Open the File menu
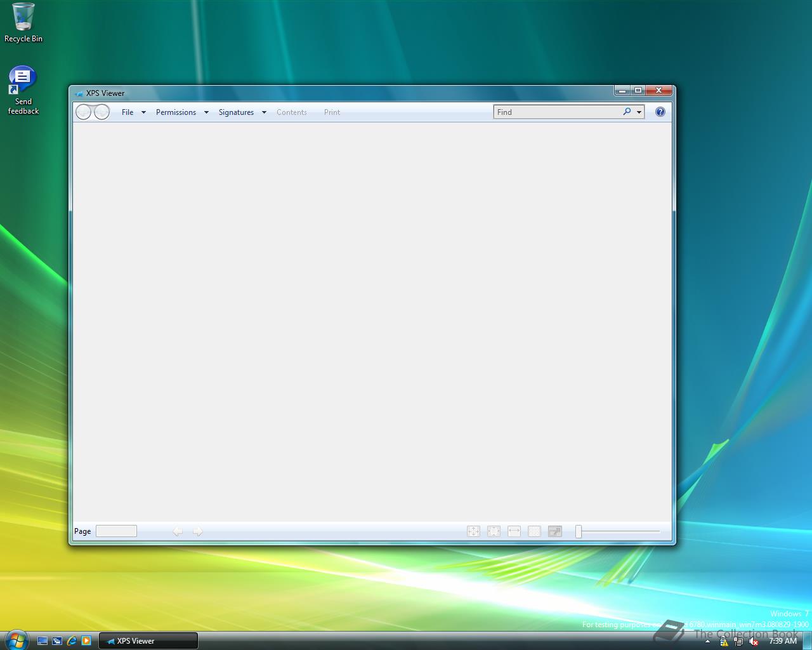The height and width of the screenshot is (650, 812). click(128, 112)
